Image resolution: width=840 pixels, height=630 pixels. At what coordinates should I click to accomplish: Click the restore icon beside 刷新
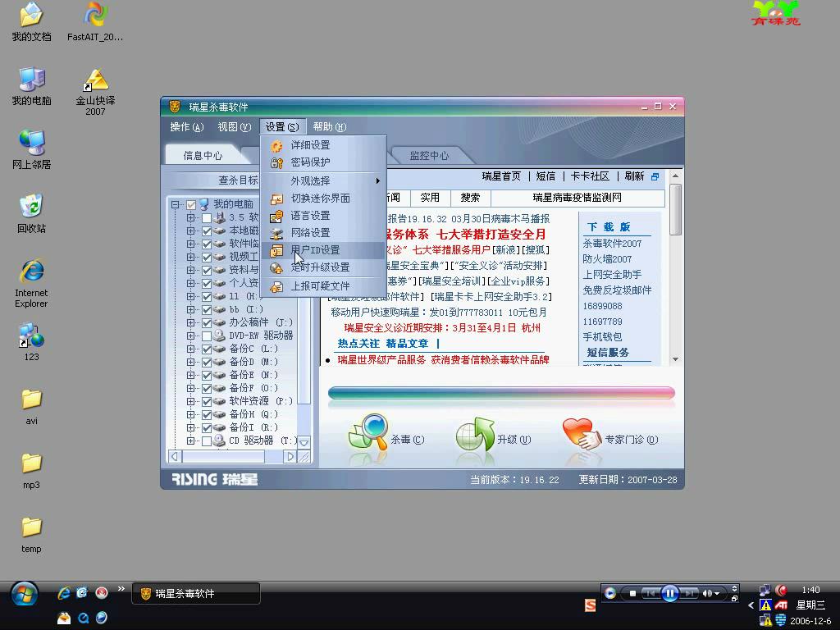coord(655,177)
